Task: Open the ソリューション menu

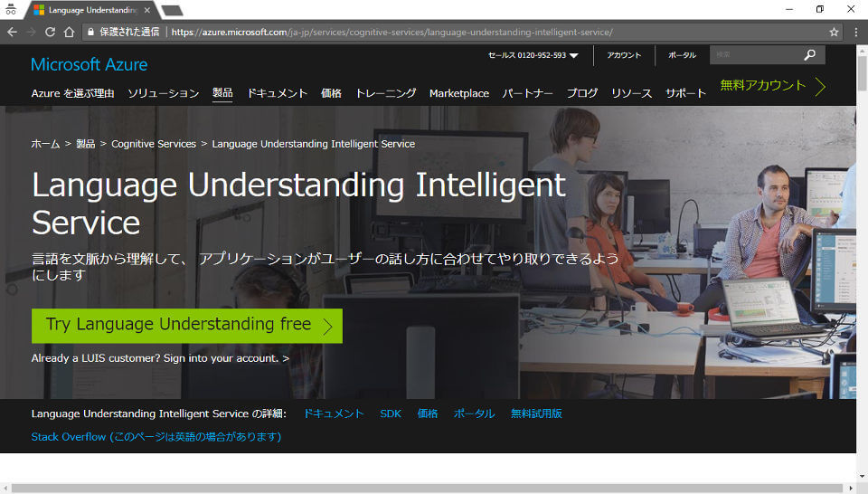Action: pyautogui.click(x=164, y=93)
